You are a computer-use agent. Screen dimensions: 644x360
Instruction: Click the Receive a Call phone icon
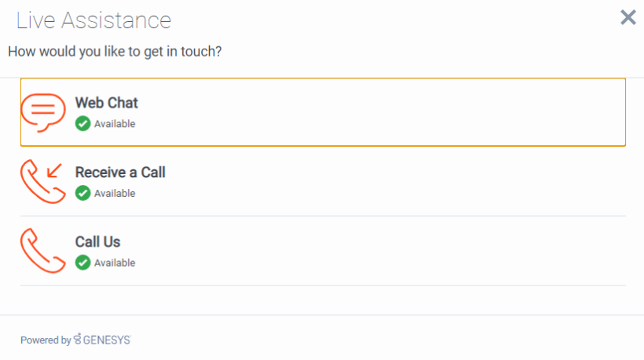tap(43, 181)
